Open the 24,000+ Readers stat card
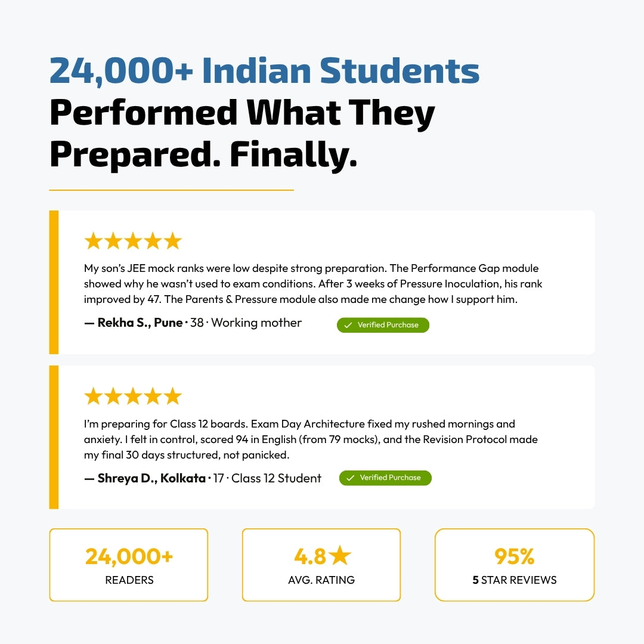Viewport: 644px width, 644px height. tap(129, 565)
